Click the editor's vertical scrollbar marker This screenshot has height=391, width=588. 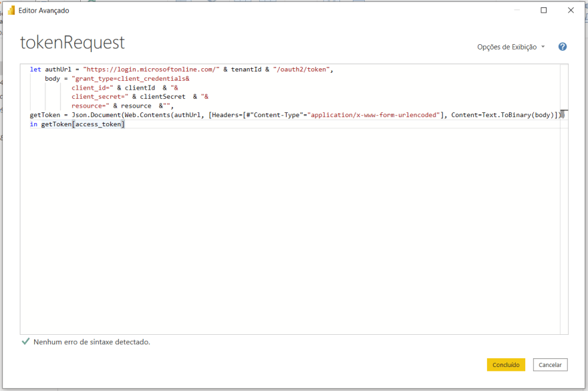564,114
